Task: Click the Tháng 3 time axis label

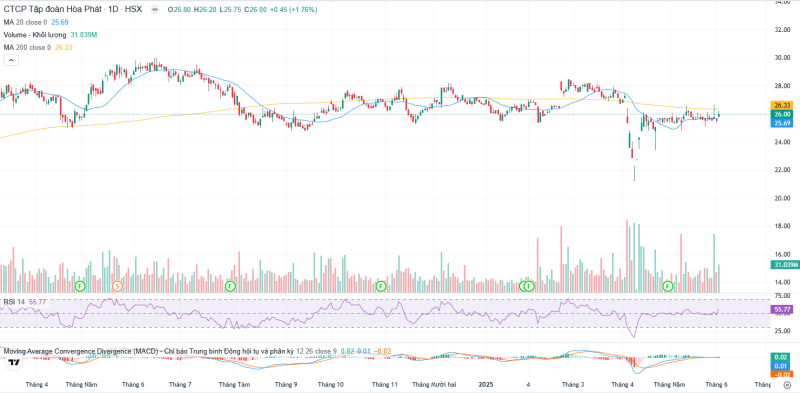Action: [573, 384]
